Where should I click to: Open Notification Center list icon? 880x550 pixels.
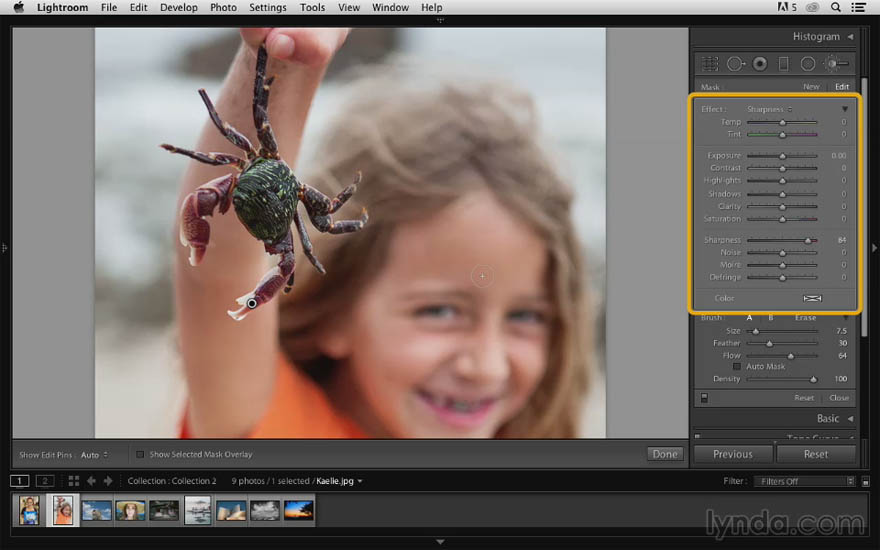click(x=858, y=7)
